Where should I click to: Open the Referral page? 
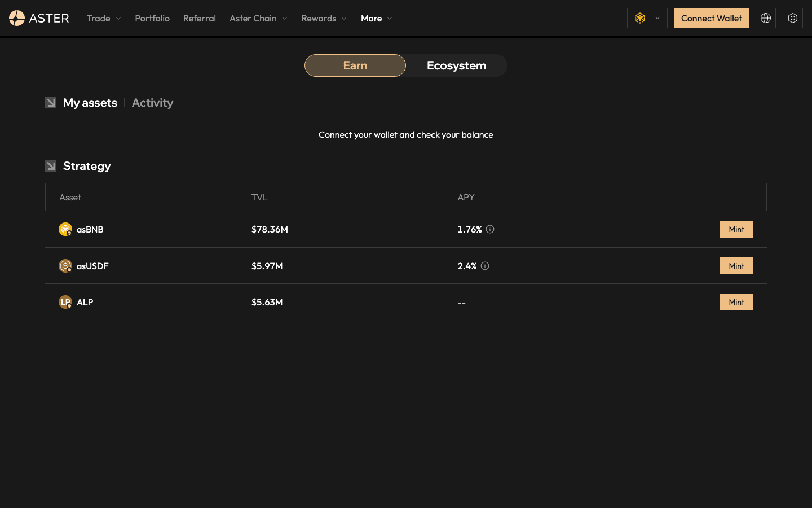[x=200, y=18]
